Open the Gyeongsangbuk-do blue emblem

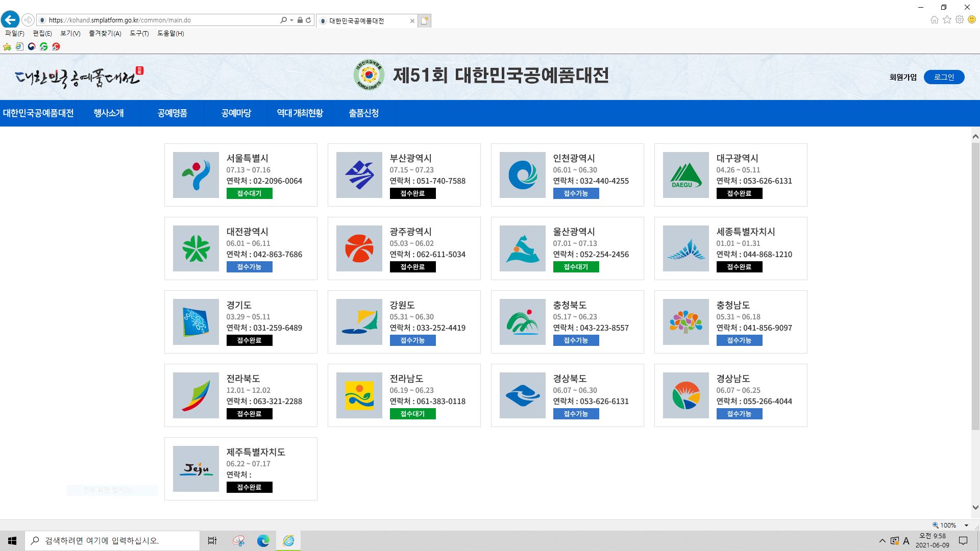[x=523, y=395]
